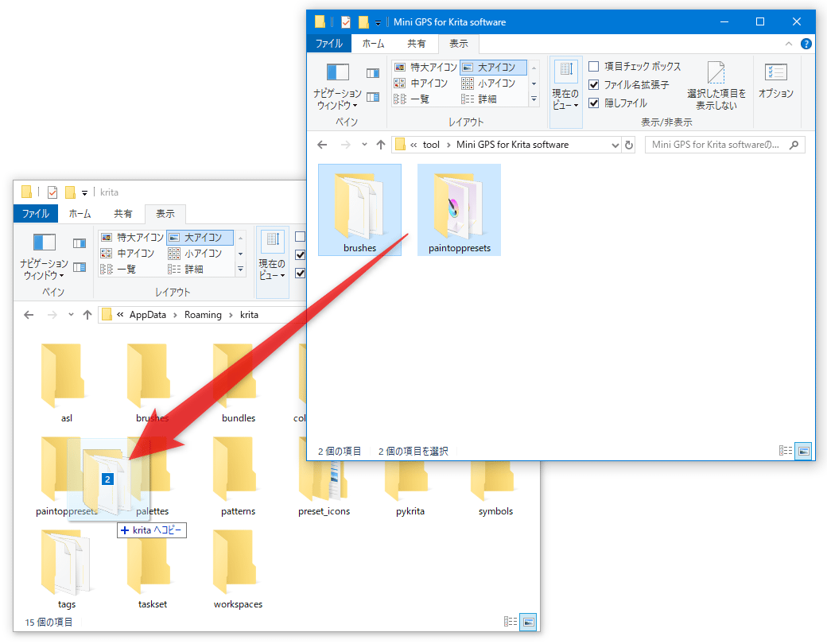Click the search magnifier icon in Mini GPS window
Viewport: 827px width, 644px height.
(x=794, y=145)
